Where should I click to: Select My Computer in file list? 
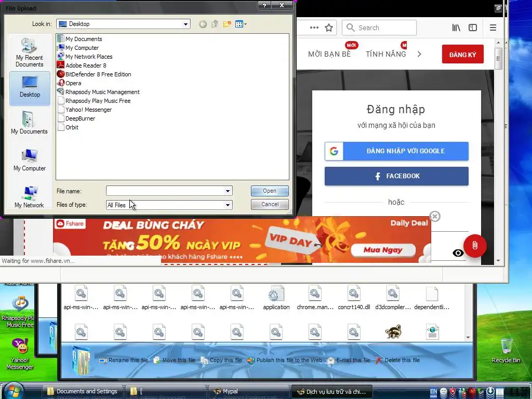(78, 48)
